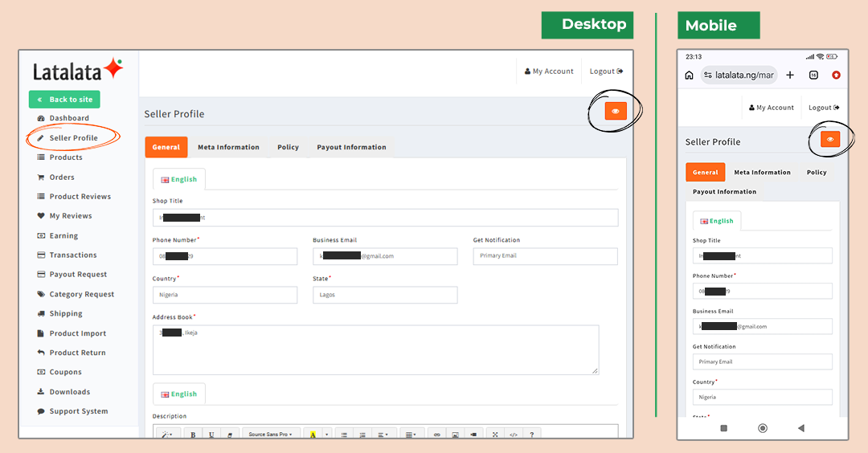Tap the red update icon in mobile browser
The image size is (868, 453).
pyautogui.click(x=836, y=75)
